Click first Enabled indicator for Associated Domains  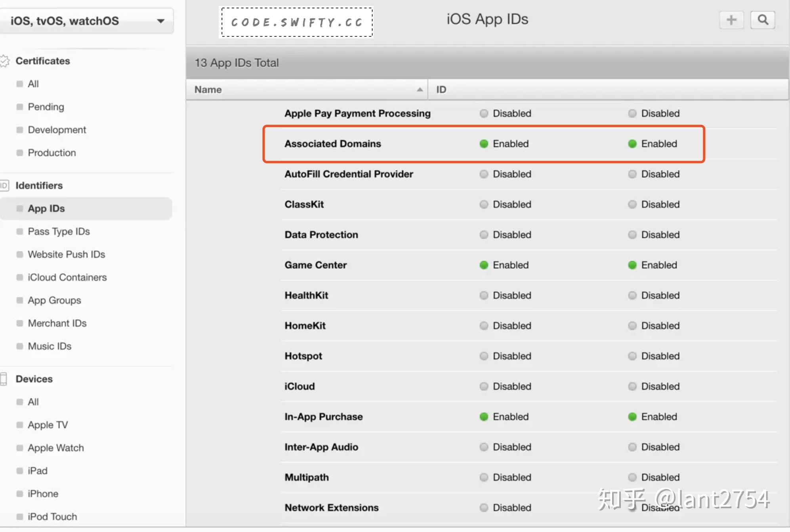click(x=484, y=144)
